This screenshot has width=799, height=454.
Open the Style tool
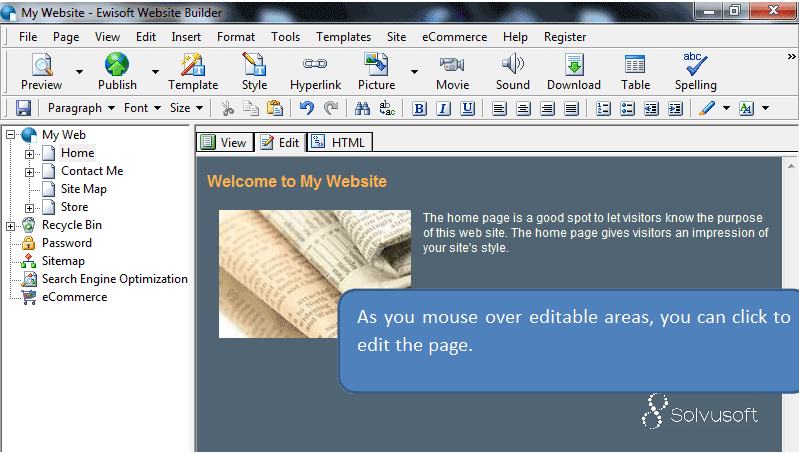coord(254,72)
